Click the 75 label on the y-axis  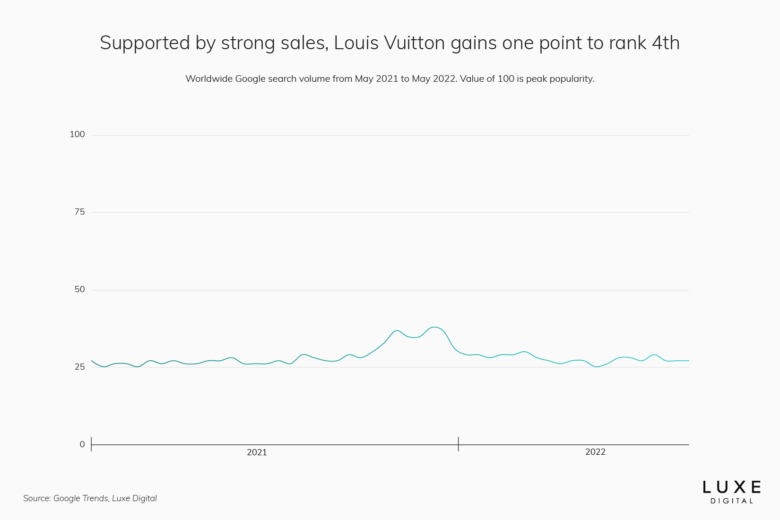79,212
